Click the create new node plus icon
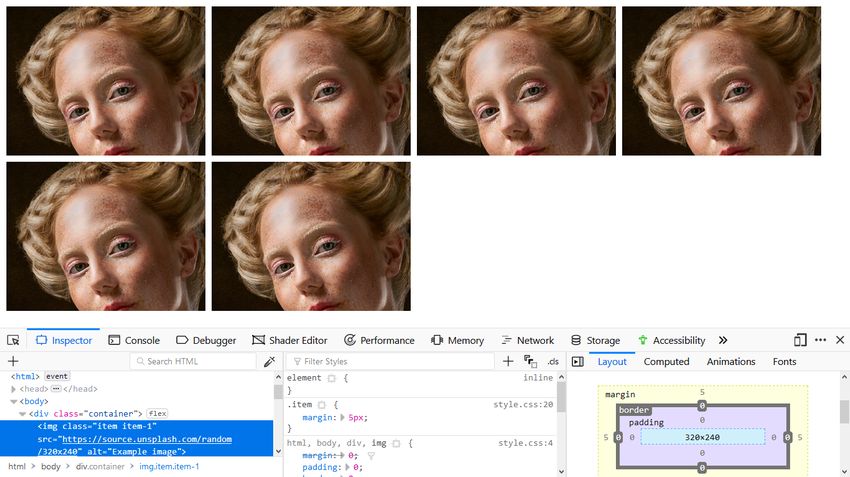Screen dimensions: 850x477 (13, 361)
